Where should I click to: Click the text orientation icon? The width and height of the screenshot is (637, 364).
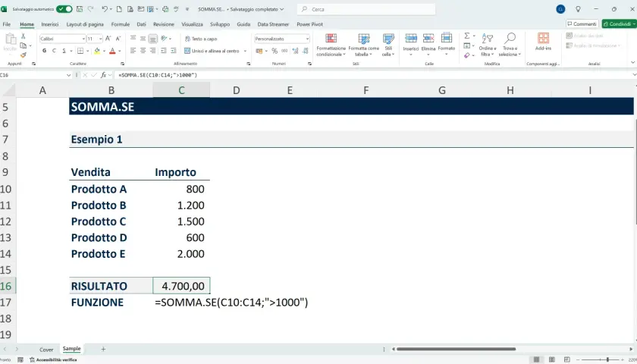point(164,39)
